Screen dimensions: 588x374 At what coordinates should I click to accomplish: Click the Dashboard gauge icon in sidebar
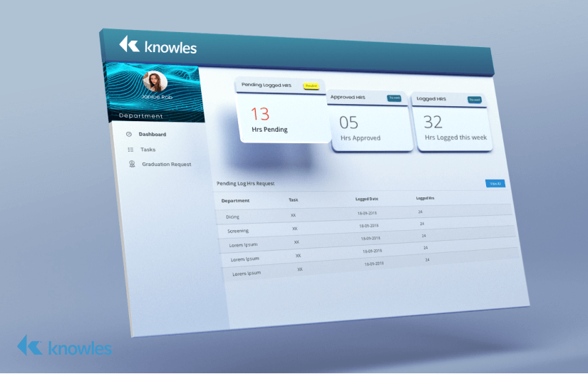point(129,134)
